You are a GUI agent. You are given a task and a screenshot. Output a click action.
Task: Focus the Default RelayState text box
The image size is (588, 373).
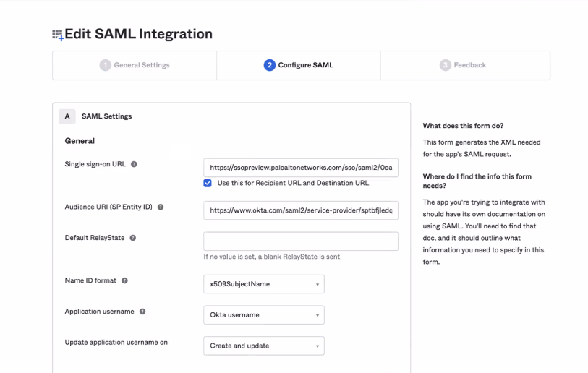tap(300, 241)
